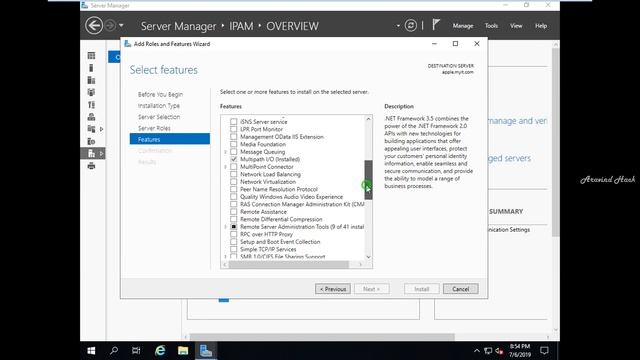Click the volume icon in system tray
The width and height of the screenshot is (640, 360).
point(499,351)
